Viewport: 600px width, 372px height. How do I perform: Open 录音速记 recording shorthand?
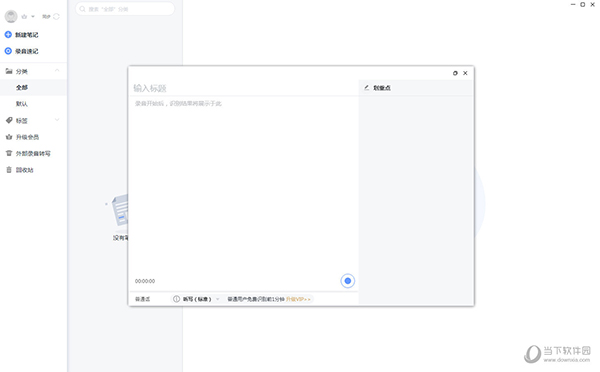(x=26, y=51)
